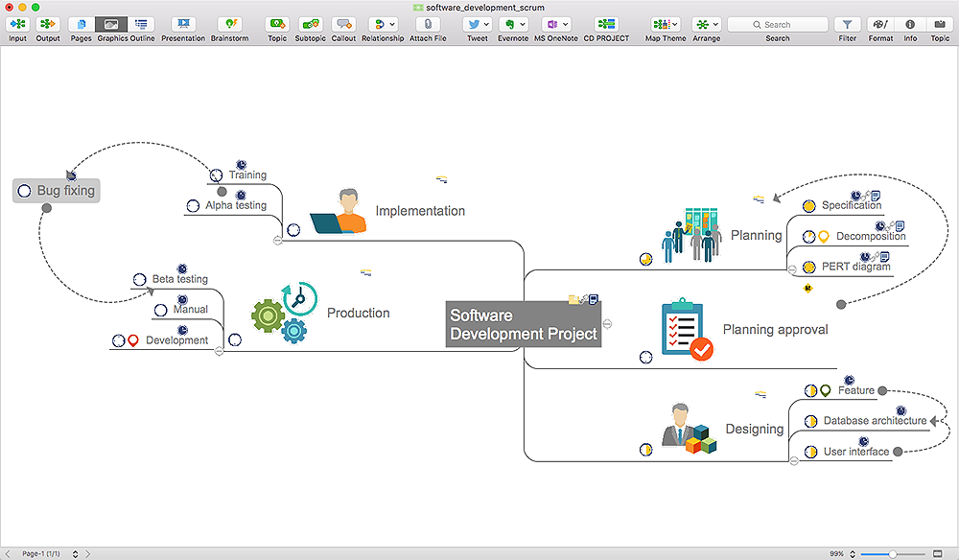This screenshot has height=560, width=959.
Task: Open the Topic panel icon
Action: [940, 25]
